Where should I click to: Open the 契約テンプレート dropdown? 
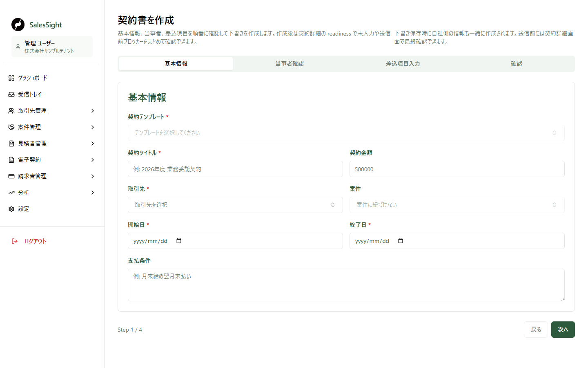click(x=346, y=133)
